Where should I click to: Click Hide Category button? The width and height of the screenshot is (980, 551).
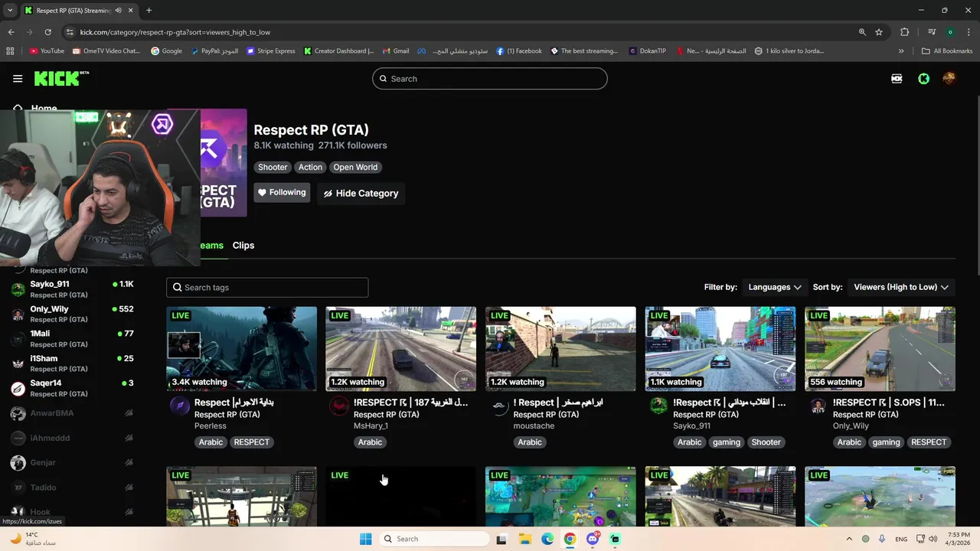(x=361, y=194)
